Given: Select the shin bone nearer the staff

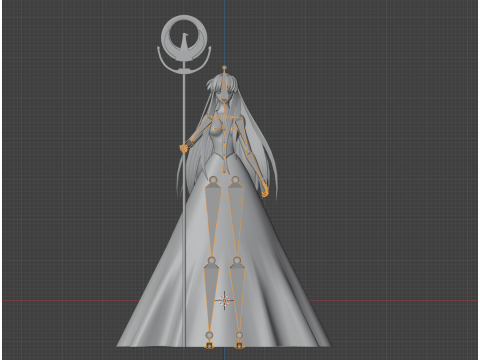Looking at the screenshot, I should [211, 297].
